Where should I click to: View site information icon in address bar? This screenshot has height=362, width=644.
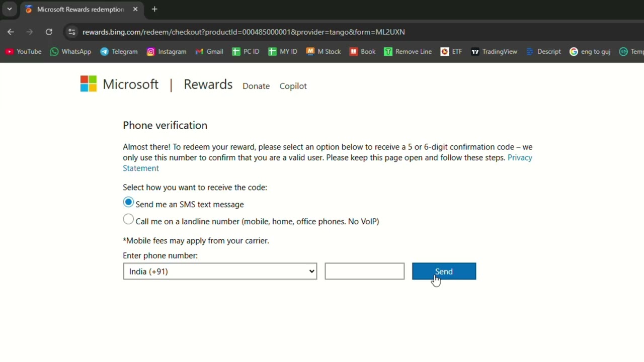tap(72, 32)
